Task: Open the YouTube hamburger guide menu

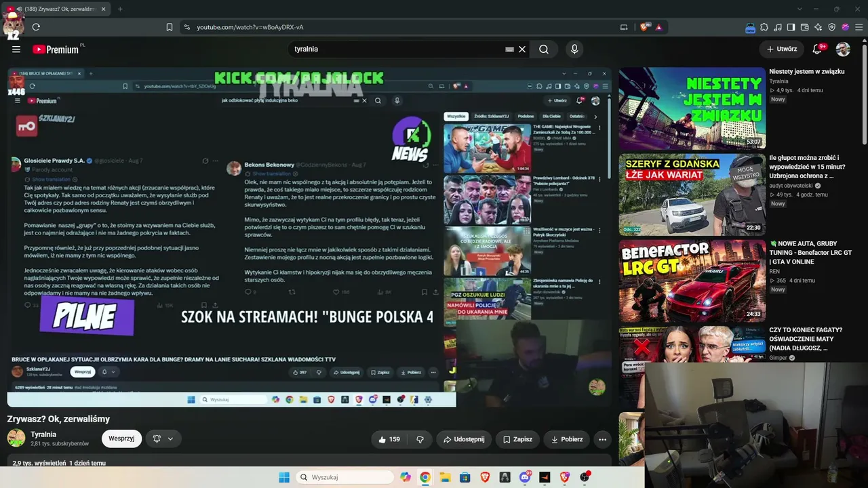Action: click(16, 49)
